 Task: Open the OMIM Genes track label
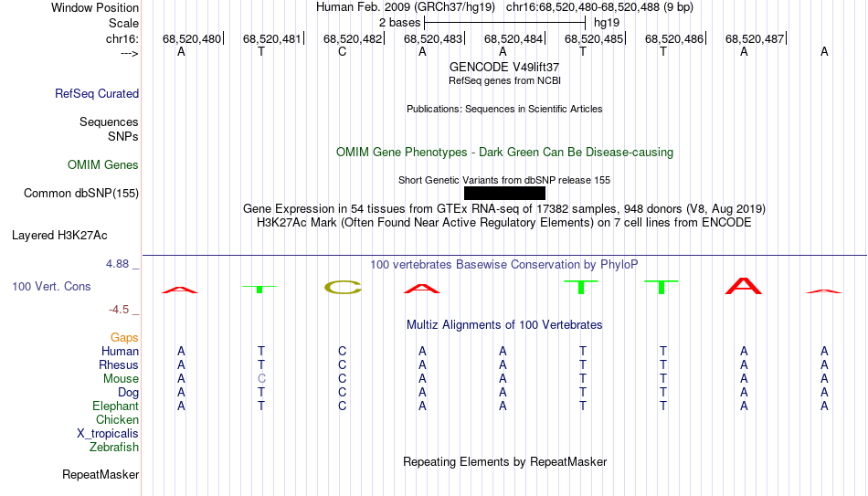102,165
